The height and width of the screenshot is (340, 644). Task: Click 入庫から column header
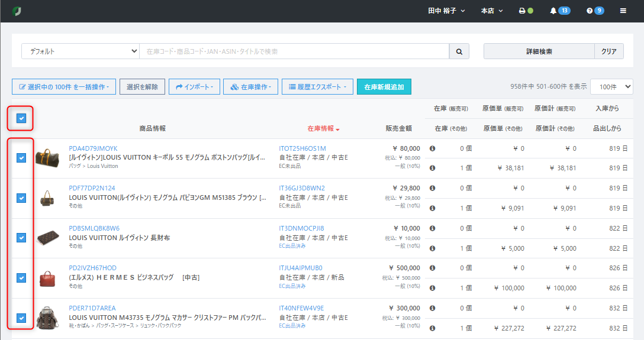(x=607, y=108)
